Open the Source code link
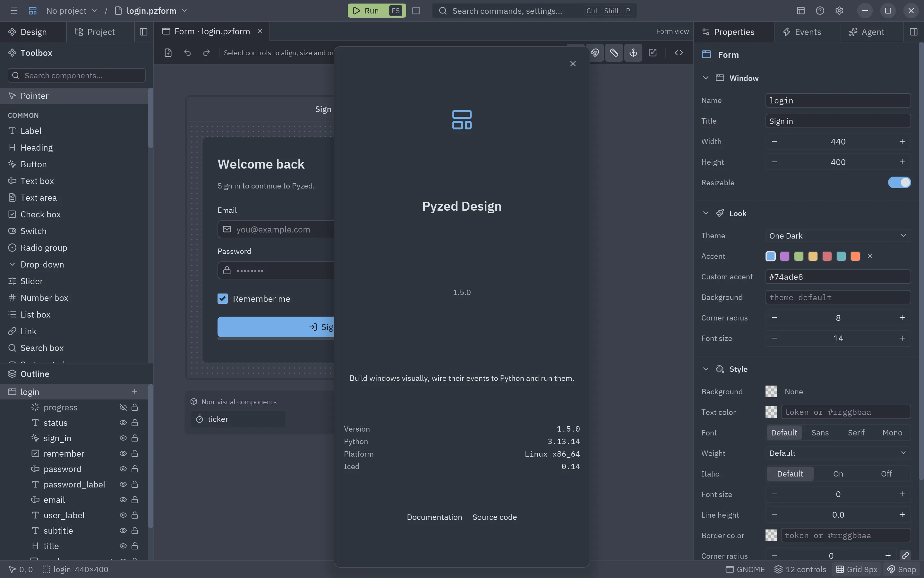The height and width of the screenshot is (578, 924). pyautogui.click(x=494, y=517)
